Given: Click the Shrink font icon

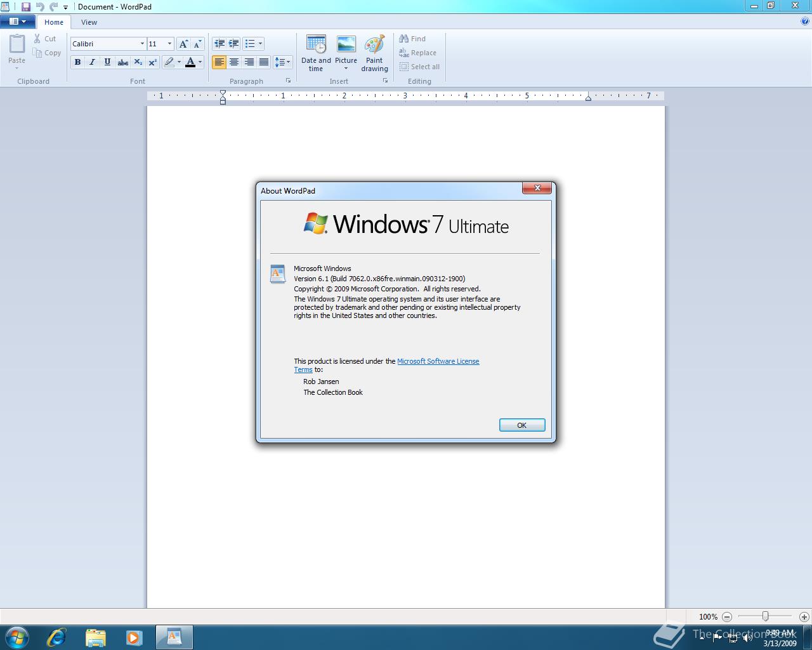Looking at the screenshot, I should (x=197, y=44).
